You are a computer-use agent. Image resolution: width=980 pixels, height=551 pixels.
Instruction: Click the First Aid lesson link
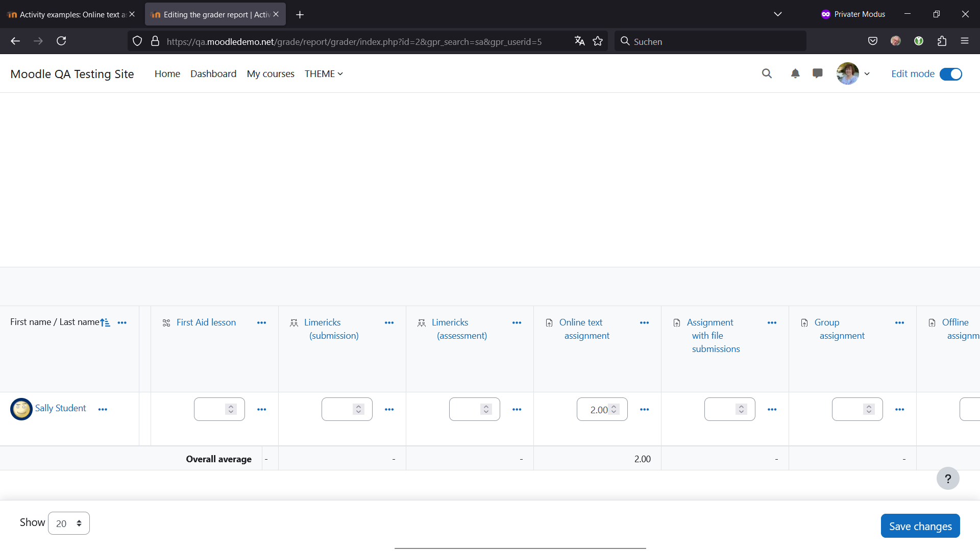206,322
